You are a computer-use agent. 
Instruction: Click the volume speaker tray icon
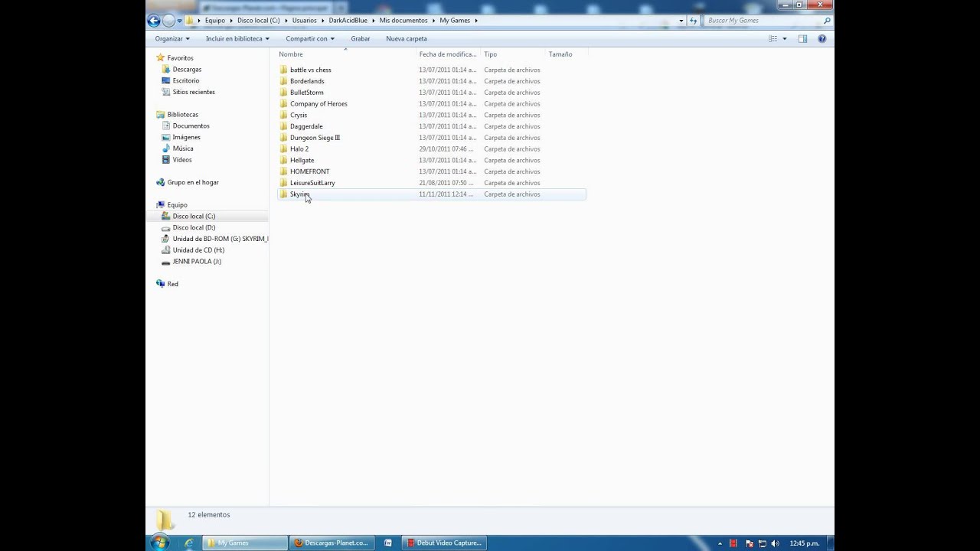coord(776,543)
